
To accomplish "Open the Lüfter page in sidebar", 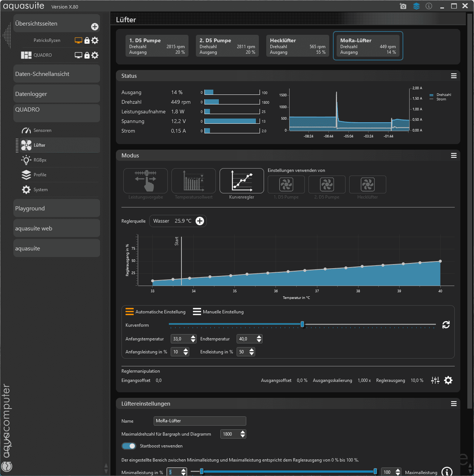I will pyautogui.click(x=60, y=145).
